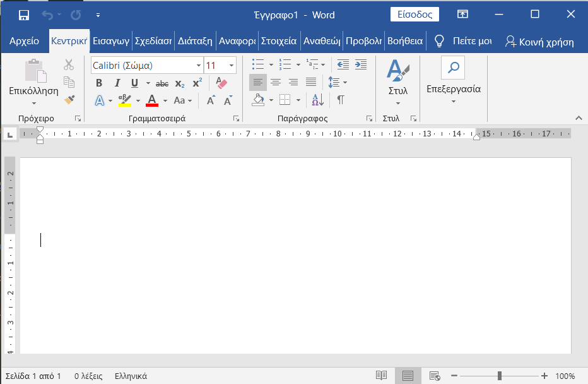Open the Customize Quick Access Toolbar menu

[98, 15]
